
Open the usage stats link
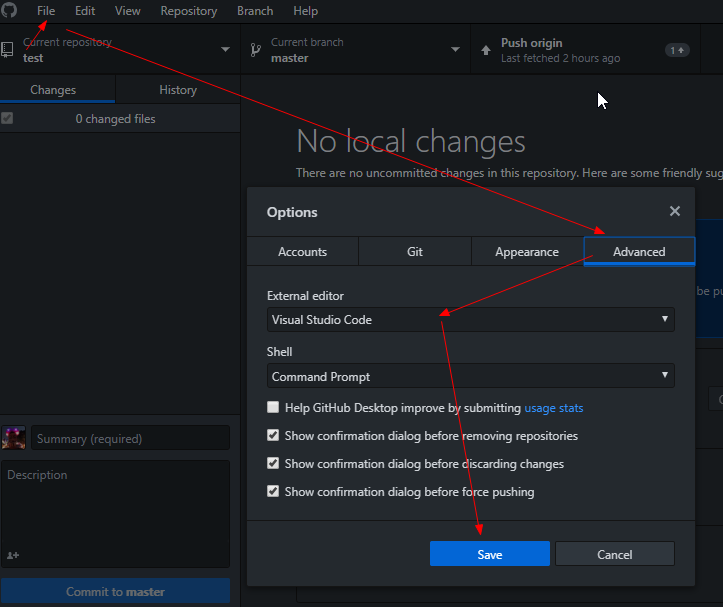click(554, 408)
